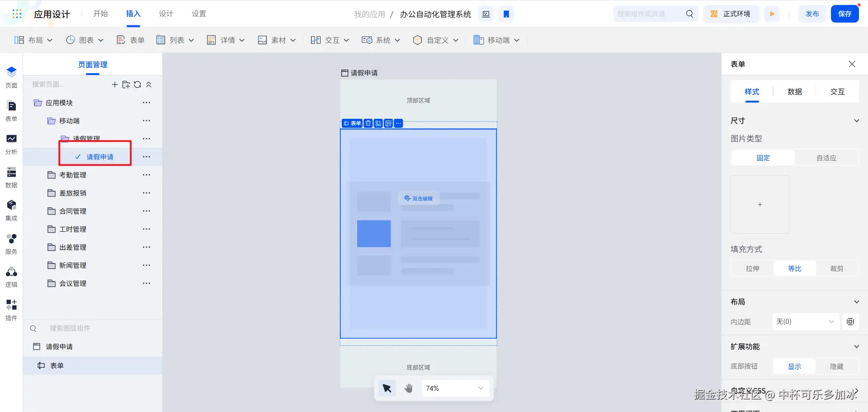The width and height of the screenshot is (868, 412).
Task: Open the 集成 integration sidebar section
Action: tap(11, 211)
